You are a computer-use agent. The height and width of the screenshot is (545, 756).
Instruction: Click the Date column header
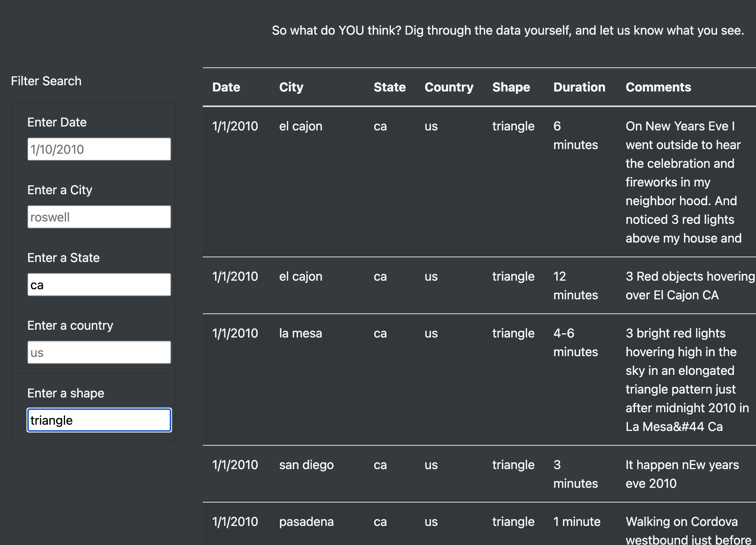226,87
